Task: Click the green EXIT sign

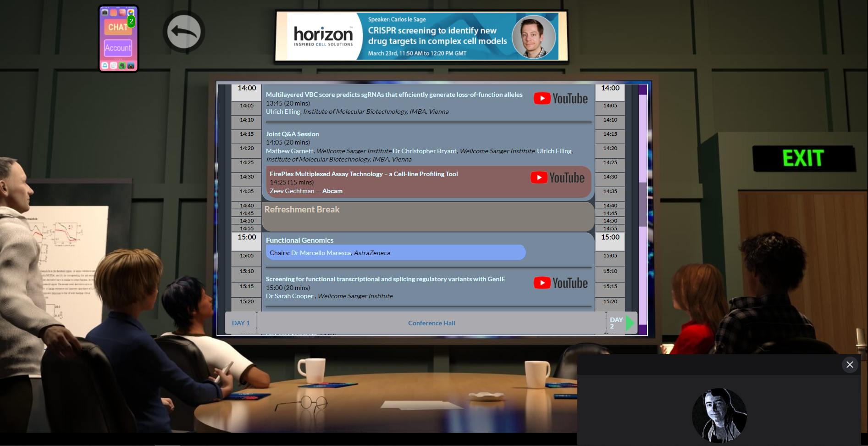Action: 803,158
